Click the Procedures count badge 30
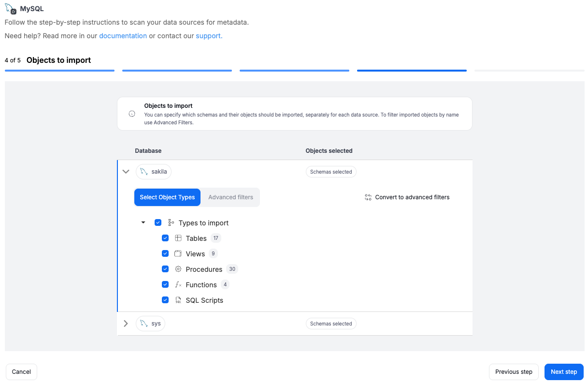Screen dimensions: 588x384 (x=232, y=269)
